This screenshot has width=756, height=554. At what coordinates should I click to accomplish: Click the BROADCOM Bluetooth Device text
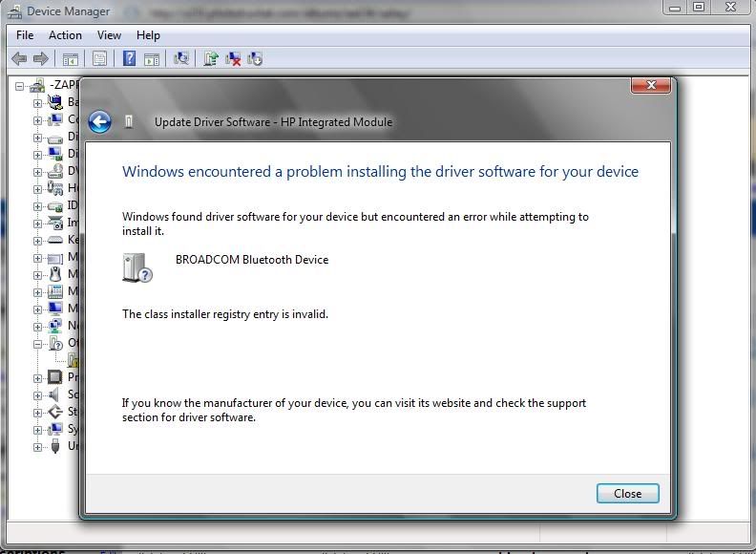point(252,260)
